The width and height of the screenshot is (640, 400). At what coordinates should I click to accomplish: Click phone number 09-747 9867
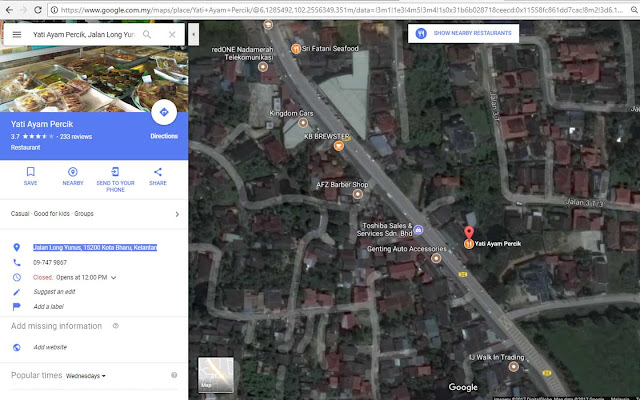50,262
